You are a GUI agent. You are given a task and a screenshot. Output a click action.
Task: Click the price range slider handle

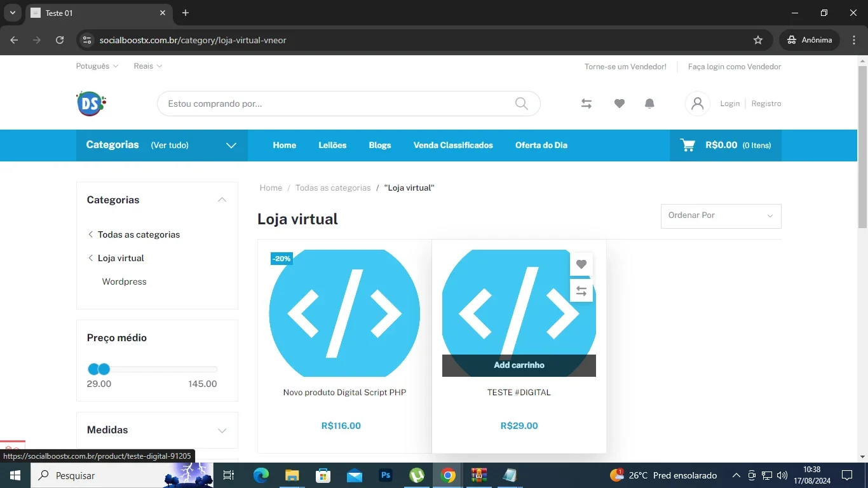pyautogui.click(x=104, y=369)
